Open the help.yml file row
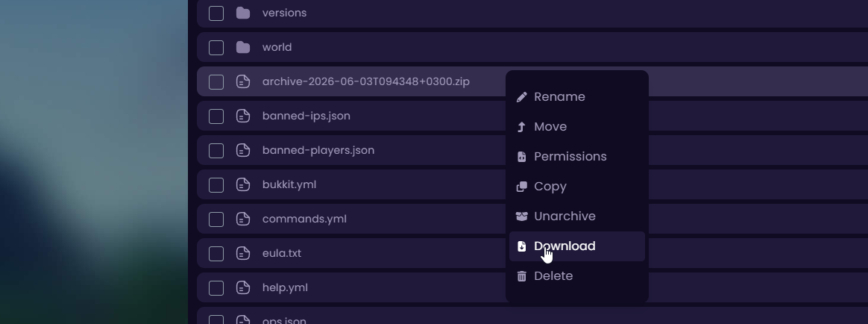Image resolution: width=868 pixels, height=324 pixels. (x=532, y=287)
